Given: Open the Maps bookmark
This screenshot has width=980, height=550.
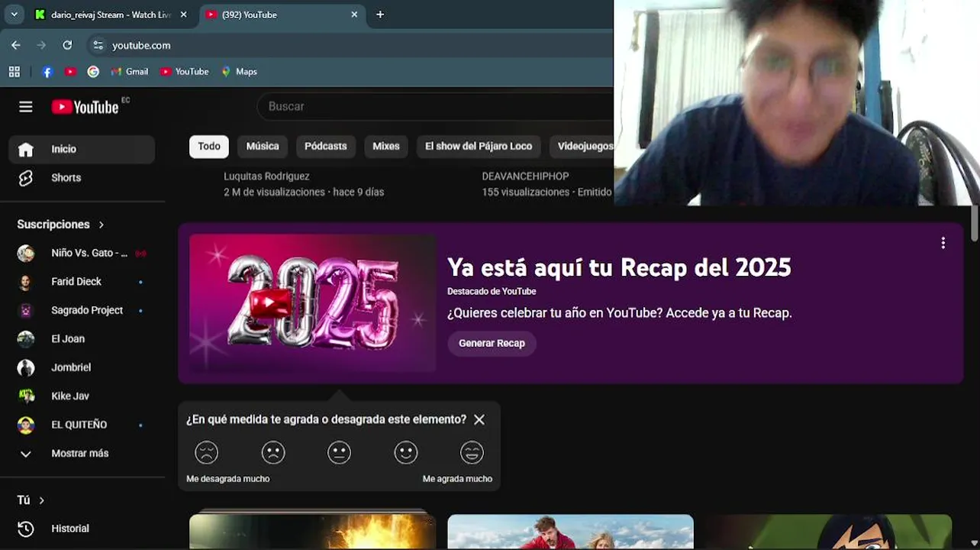Looking at the screenshot, I should pyautogui.click(x=238, y=72).
